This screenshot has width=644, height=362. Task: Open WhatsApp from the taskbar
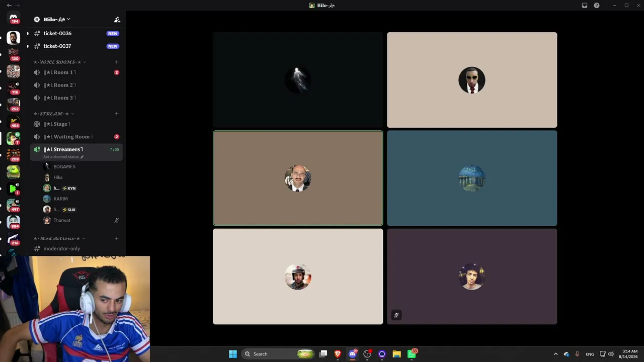pos(412,354)
